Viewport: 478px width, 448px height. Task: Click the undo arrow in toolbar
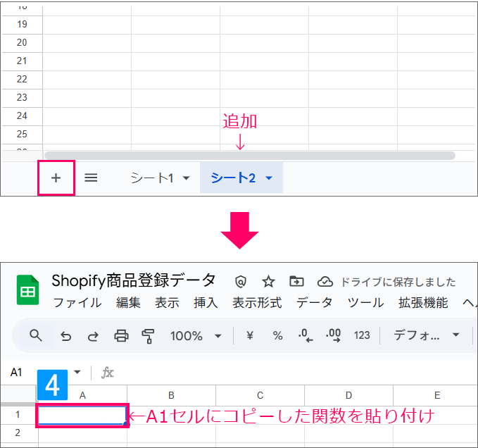click(x=65, y=335)
